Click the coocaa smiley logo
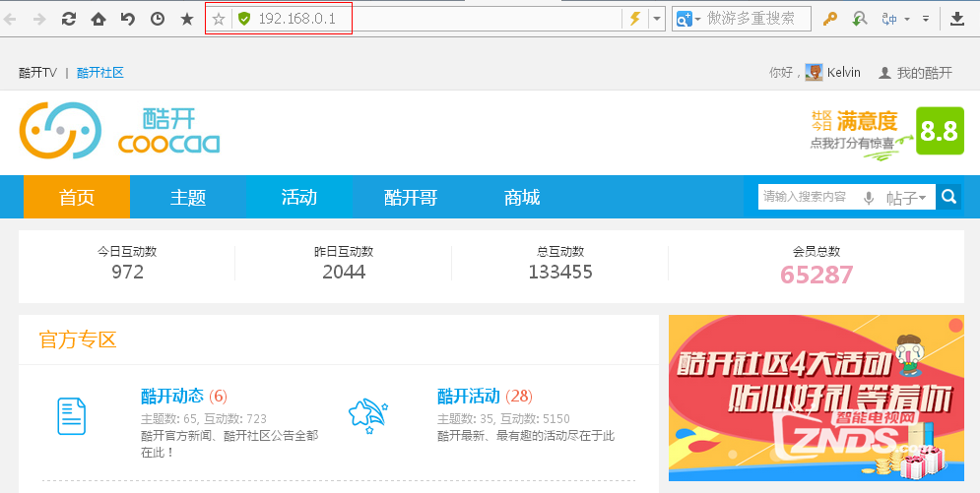The width and height of the screenshot is (980, 493). click(60, 131)
